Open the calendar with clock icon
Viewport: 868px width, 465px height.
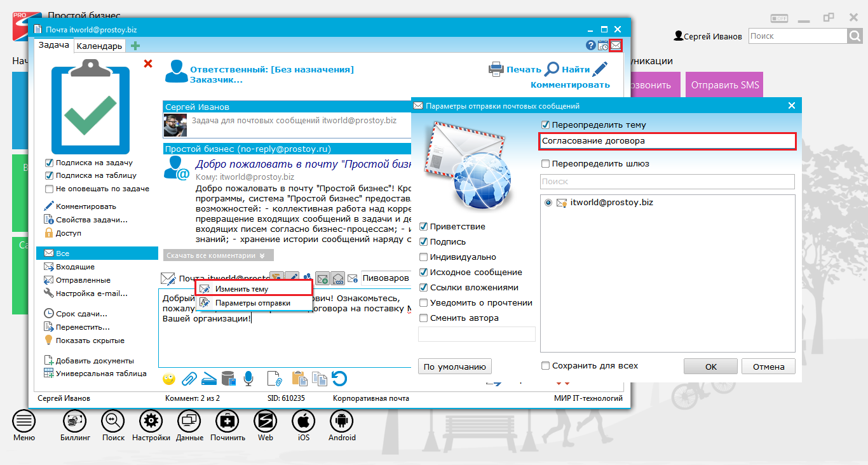click(x=603, y=45)
